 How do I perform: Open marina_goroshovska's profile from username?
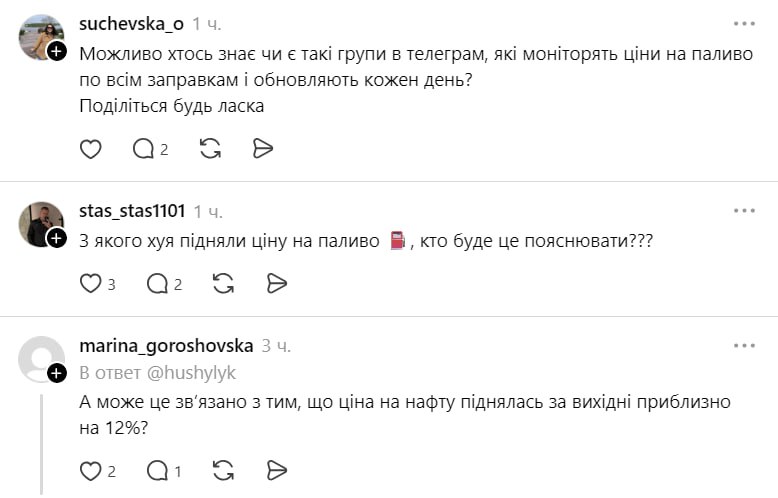[165, 346]
